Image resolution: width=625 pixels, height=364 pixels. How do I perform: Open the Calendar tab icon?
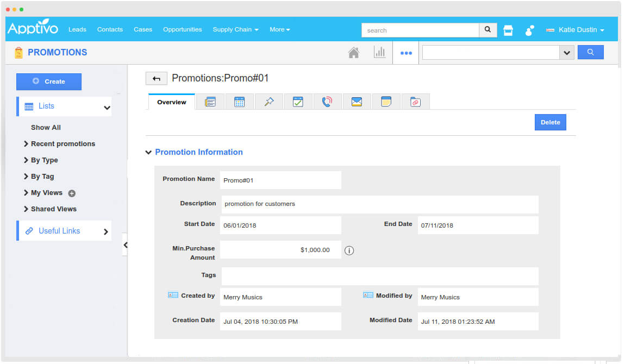point(240,101)
